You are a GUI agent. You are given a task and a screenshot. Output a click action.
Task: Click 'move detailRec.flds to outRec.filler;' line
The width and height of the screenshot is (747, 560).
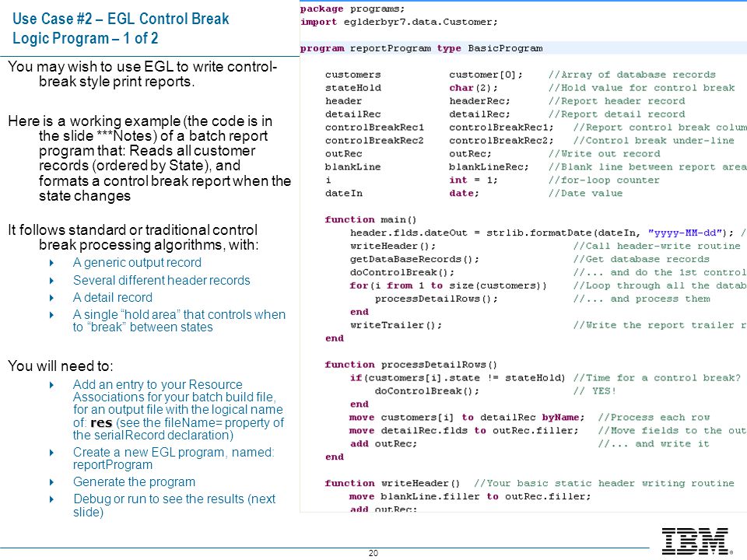tap(464, 430)
